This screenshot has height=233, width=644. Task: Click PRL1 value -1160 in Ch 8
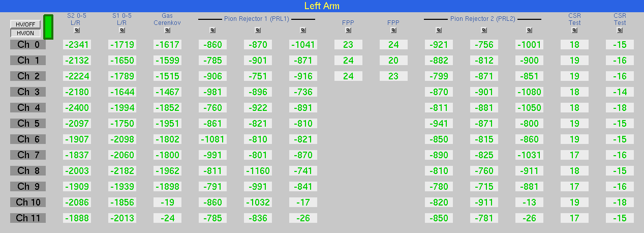(258, 171)
